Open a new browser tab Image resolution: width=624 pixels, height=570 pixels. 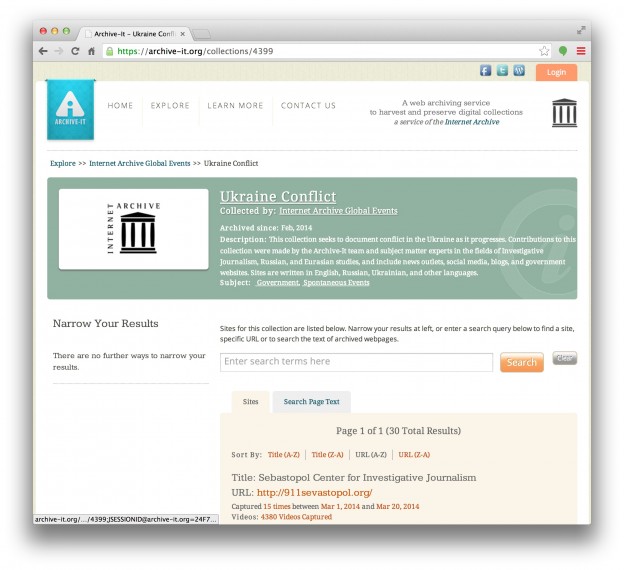coord(202,35)
